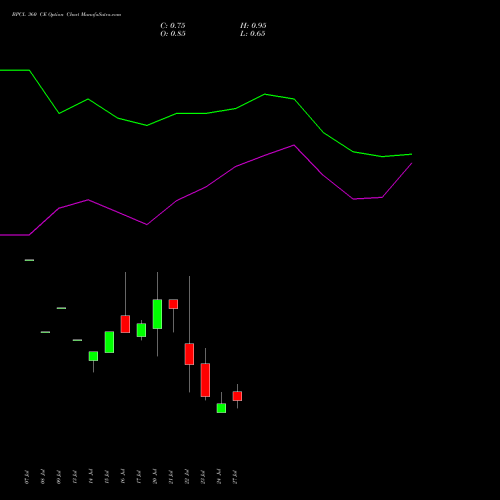Viewport: 500px width, 500px height.
Task: Click the red candle for 22 Jul
Action: (189, 354)
